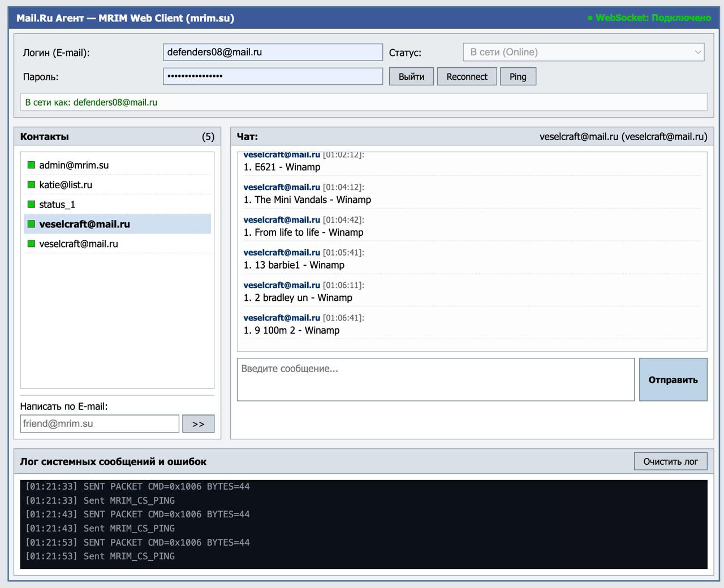Click the contacts count (5)
Viewport: 724px width, 588px height.
[x=208, y=137]
